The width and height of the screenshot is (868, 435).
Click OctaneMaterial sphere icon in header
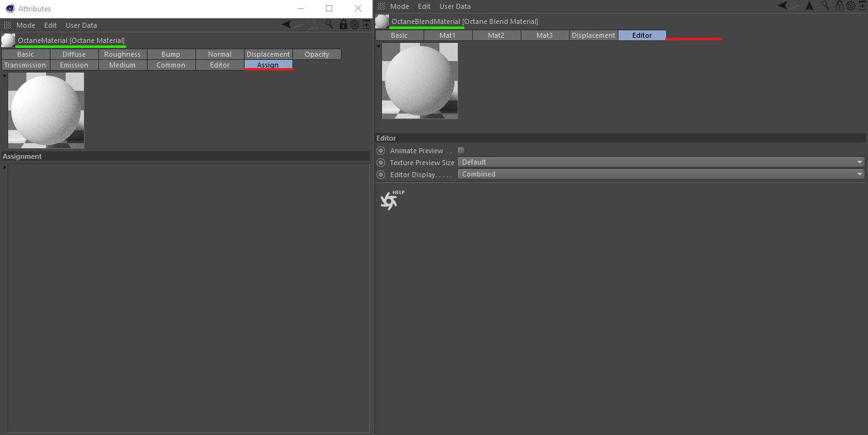[8, 40]
